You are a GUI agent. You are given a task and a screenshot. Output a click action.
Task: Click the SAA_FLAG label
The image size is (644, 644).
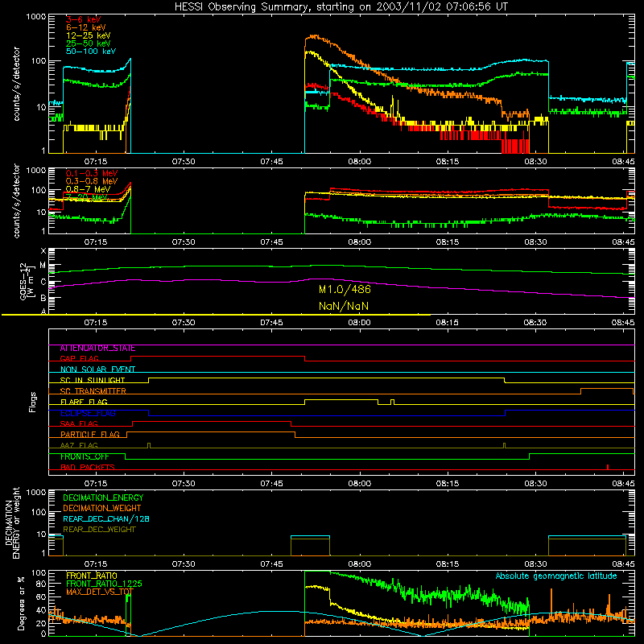click(79, 423)
